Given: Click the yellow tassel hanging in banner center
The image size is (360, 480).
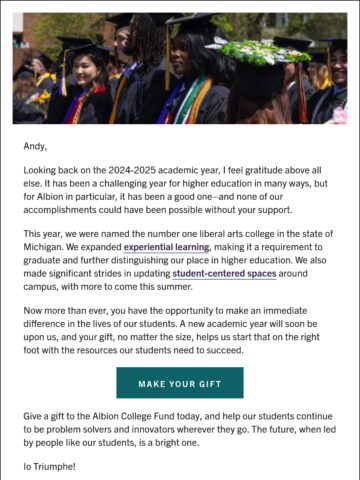Looking at the screenshot, I should (168, 57).
